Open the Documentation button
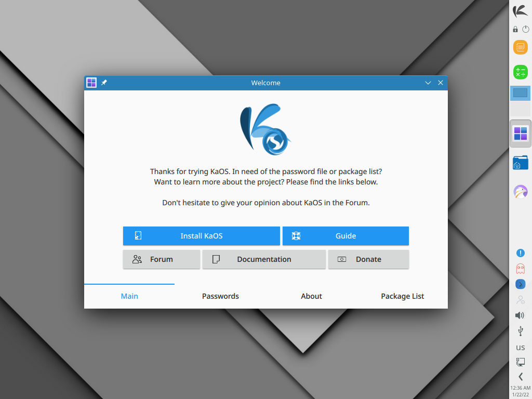 264,259
